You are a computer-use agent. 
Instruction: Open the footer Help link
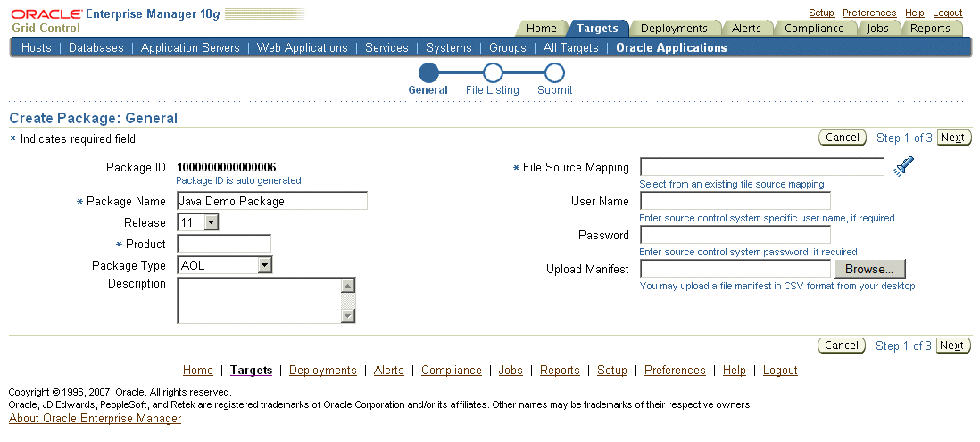(735, 370)
